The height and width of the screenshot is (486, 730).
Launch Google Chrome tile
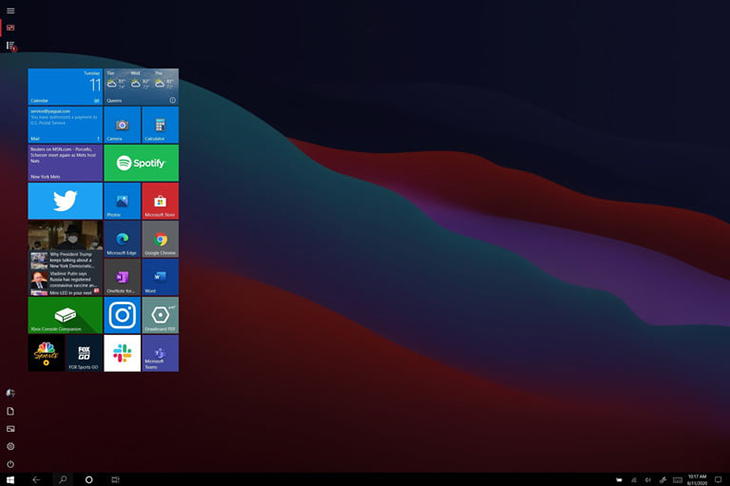160,239
